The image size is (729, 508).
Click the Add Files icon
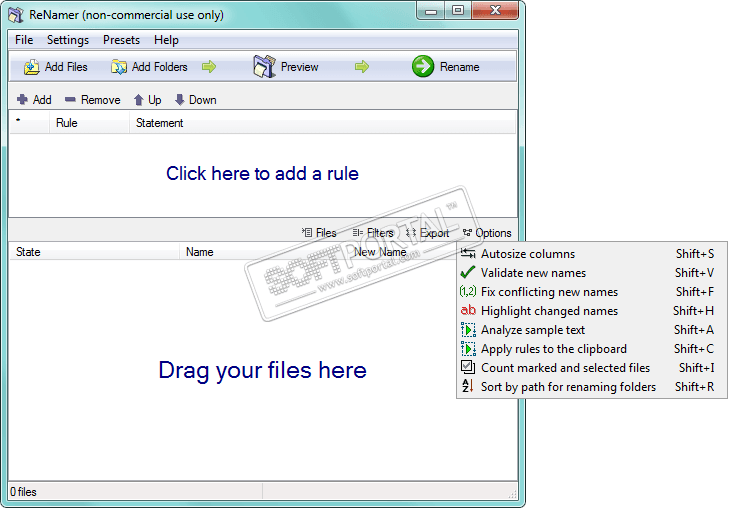[x=32, y=67]
